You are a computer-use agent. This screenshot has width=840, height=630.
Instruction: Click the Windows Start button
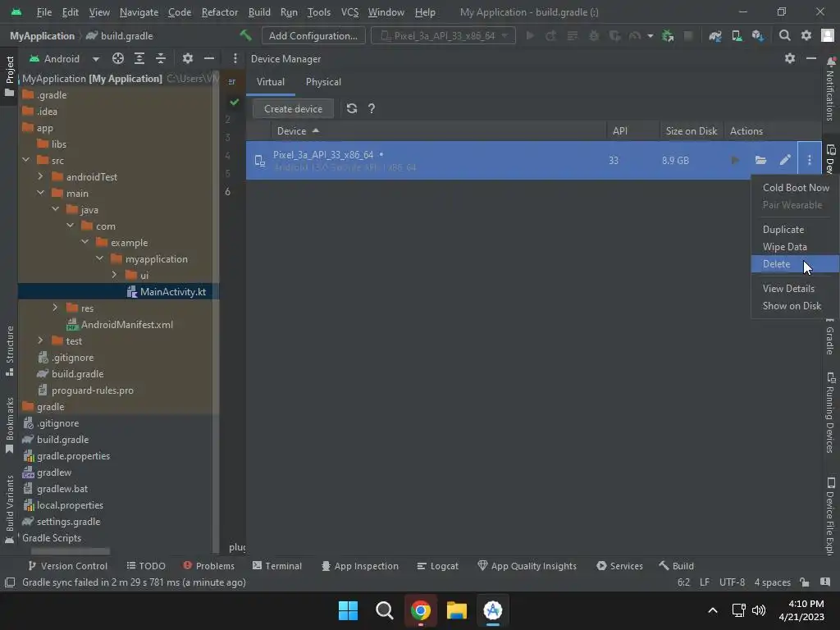tap(348, 610)
